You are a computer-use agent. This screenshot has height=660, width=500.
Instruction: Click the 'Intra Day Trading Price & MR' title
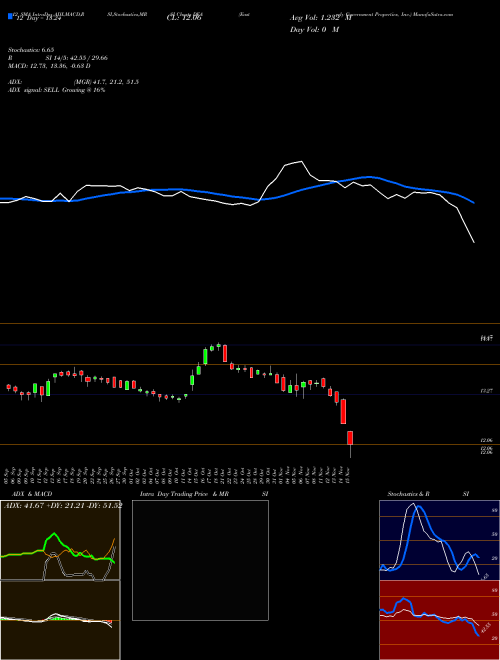pos(184,494)
